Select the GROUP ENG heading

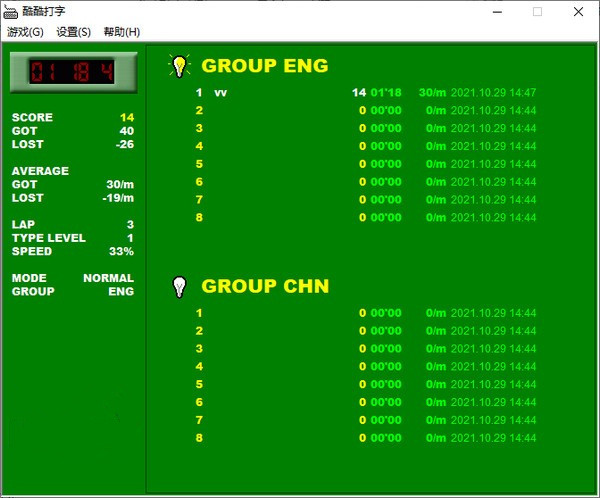[265, 66]
